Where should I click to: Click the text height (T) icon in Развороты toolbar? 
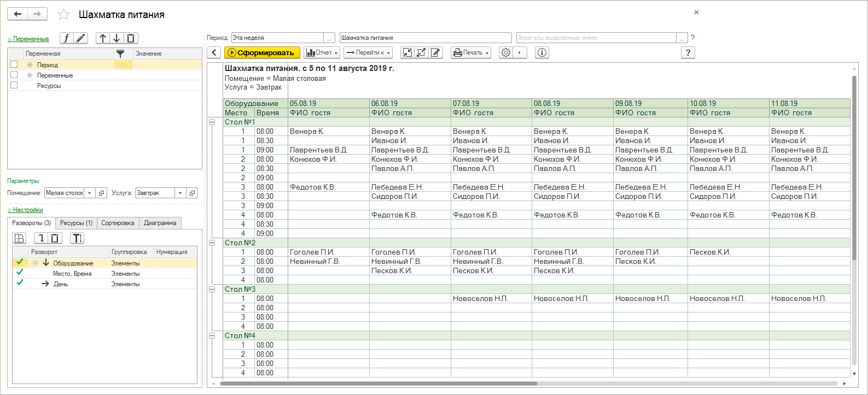pyautogui.click(x=77, y=238)
